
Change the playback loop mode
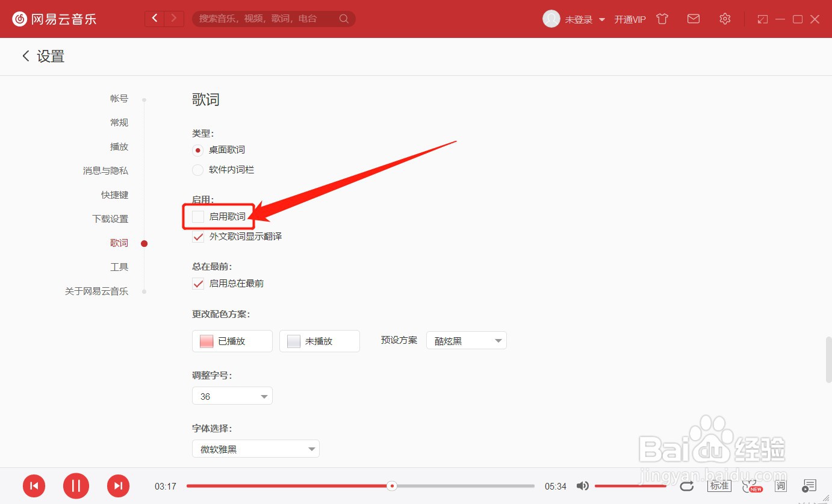click(x=687, y=486)
